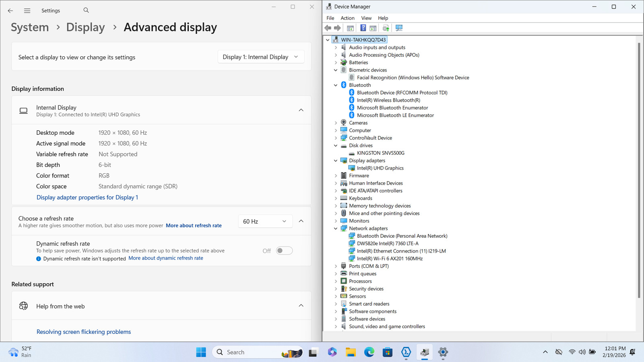This screenshot has height=362, width=644.
Task: Select DW5820e Intel(R) 7360 LTE-A adapter
Action: pos(388,243)
